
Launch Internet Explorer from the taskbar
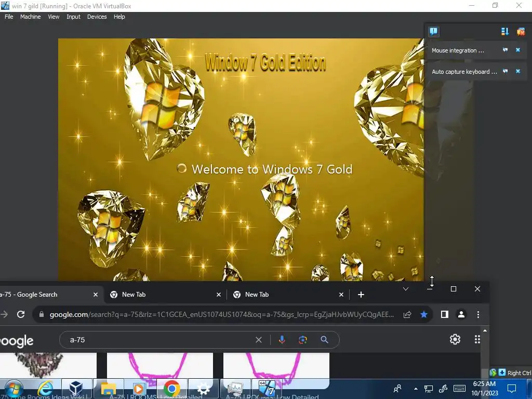tap(46, 389)
